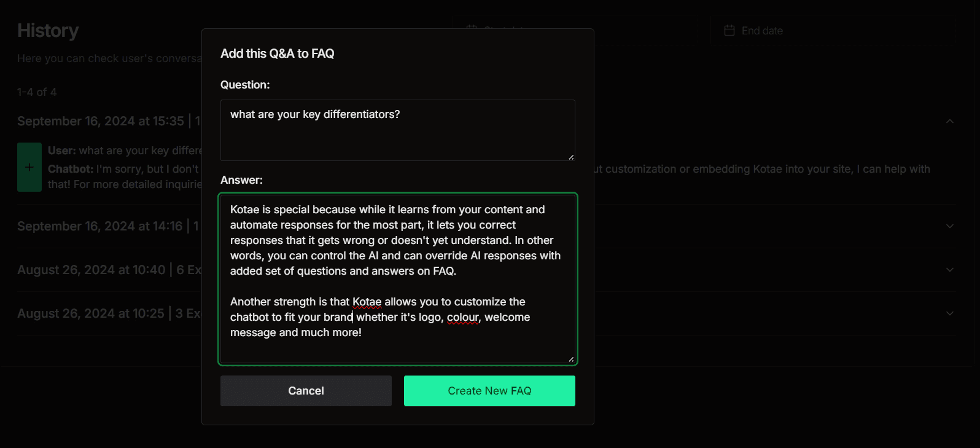The height and width of the screenshot is (448, 980).
Task: Click the 1-4 of 4 results counter
Action: pyautogui.click(x=36, y=92)
